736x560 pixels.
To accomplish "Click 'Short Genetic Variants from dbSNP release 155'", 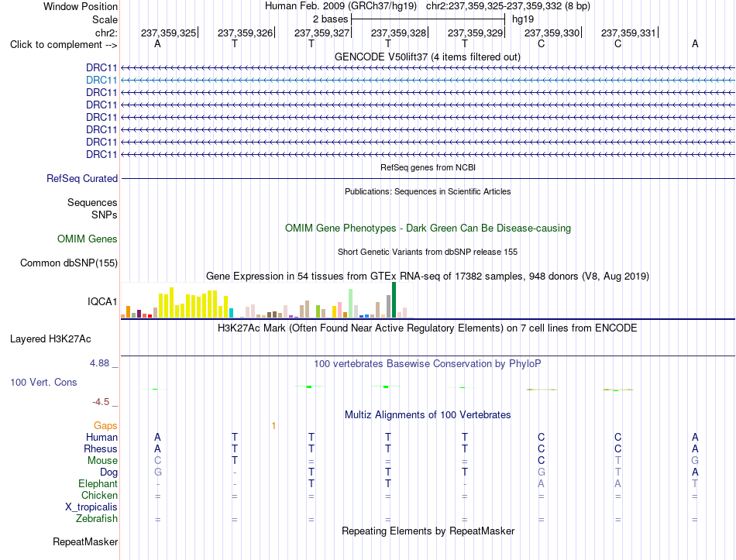I will coord(428,252).
